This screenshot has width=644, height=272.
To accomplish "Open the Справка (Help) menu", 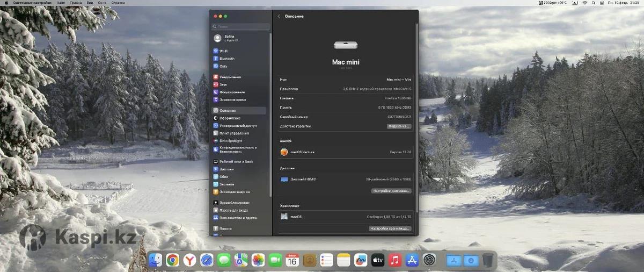I will click(118, 3).
